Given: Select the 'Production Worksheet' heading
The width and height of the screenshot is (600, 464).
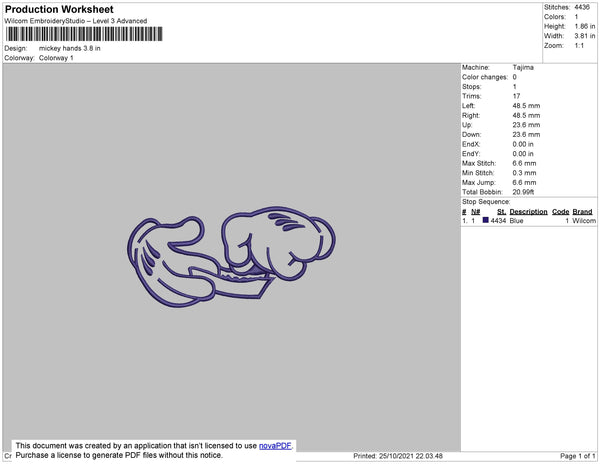Looking at the screenshot, I should tap(59, 9).
